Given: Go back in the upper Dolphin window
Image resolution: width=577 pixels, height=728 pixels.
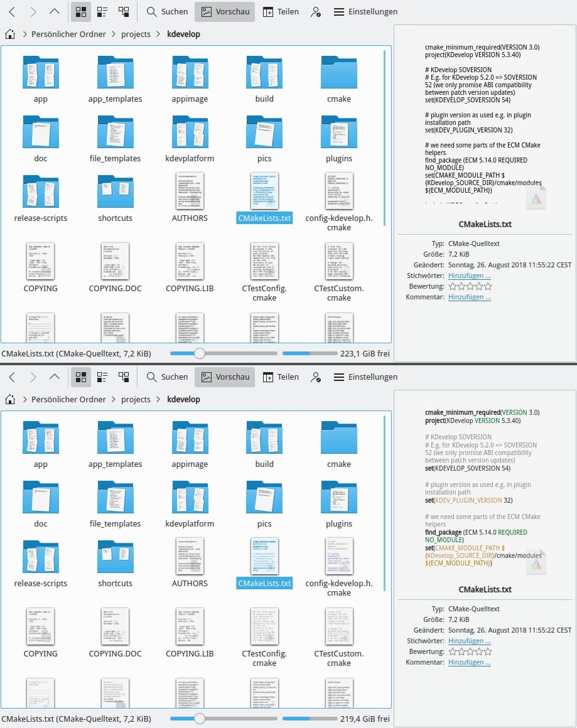Looking at the screenshot, I should point(12,11).
